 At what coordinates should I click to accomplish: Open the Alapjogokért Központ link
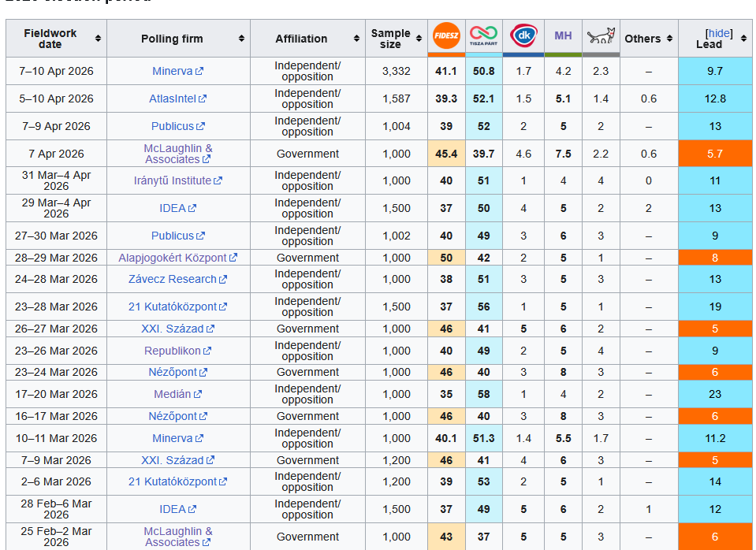click(x=178, y=258)
